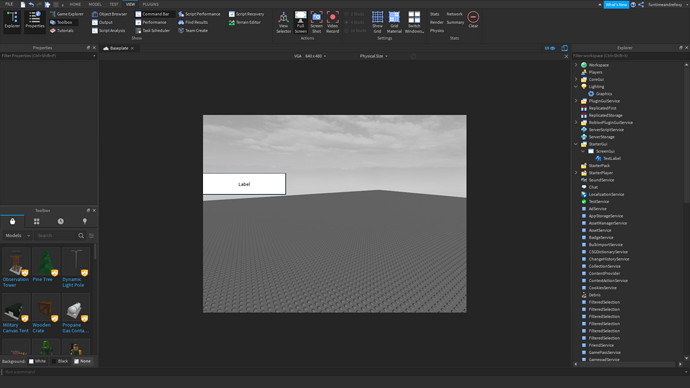Toggle the Explorer panel button

click(x=12, y=21)
